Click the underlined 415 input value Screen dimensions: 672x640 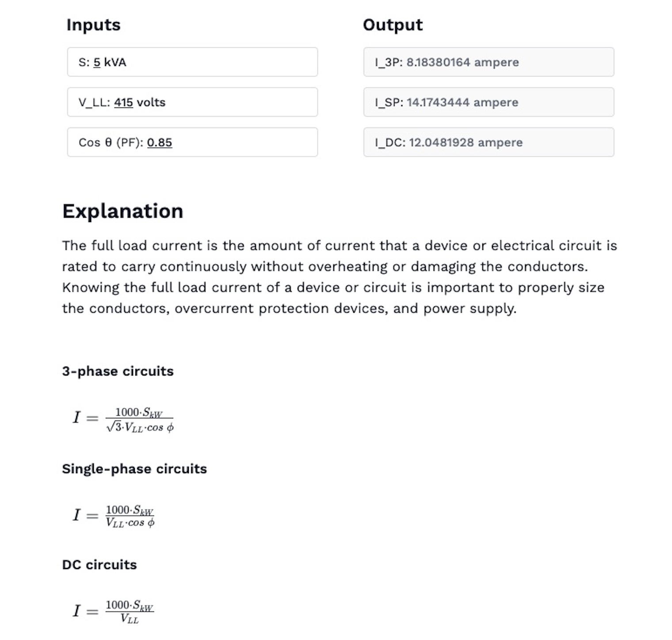(124, 102)
